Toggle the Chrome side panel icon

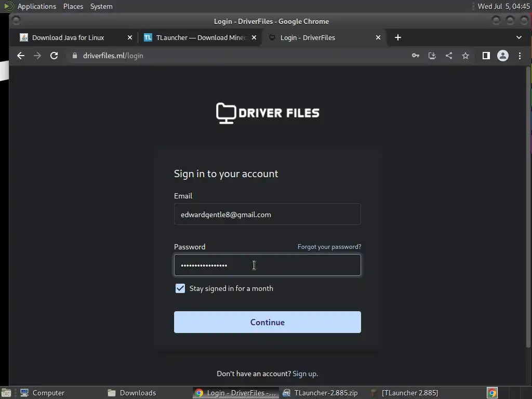(x=486, y=56)
